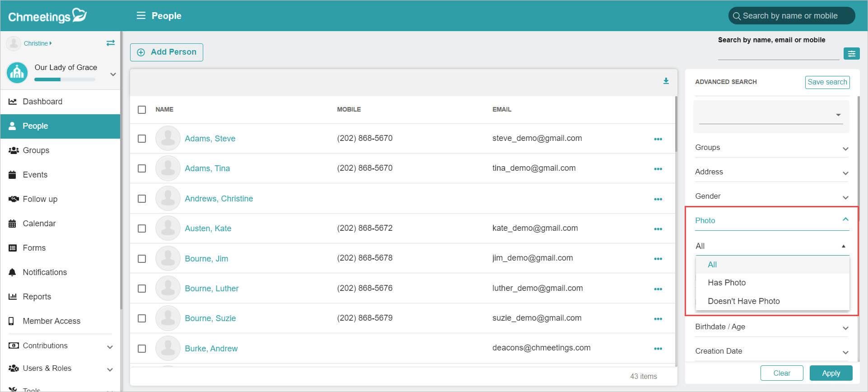Select the checkbox for Bourne, Suzie
The image size is (868, 392).
(142, 318)
